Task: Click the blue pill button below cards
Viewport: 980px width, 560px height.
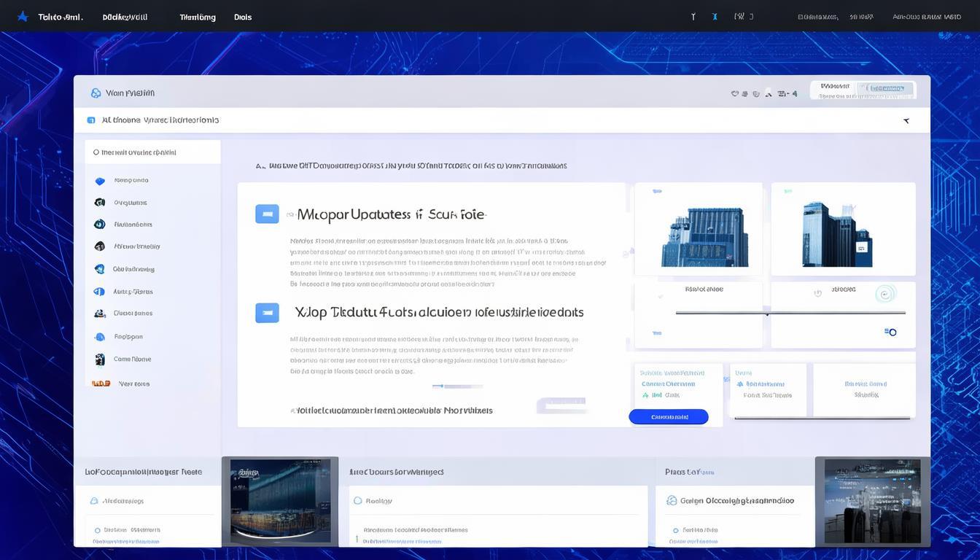Action: (668, 417)
